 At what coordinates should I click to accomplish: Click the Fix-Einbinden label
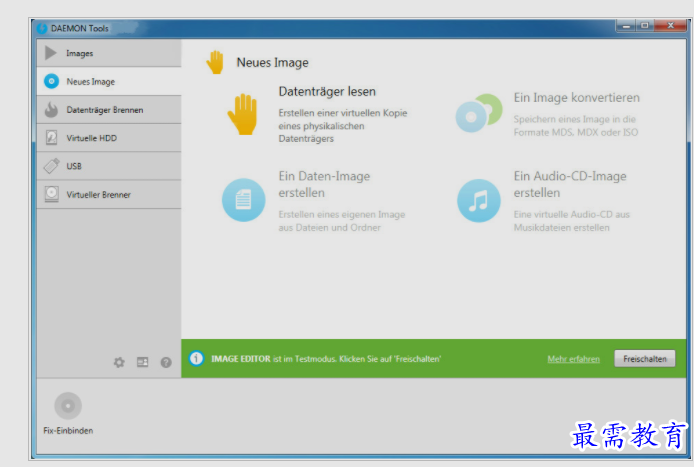coord(68,430)
